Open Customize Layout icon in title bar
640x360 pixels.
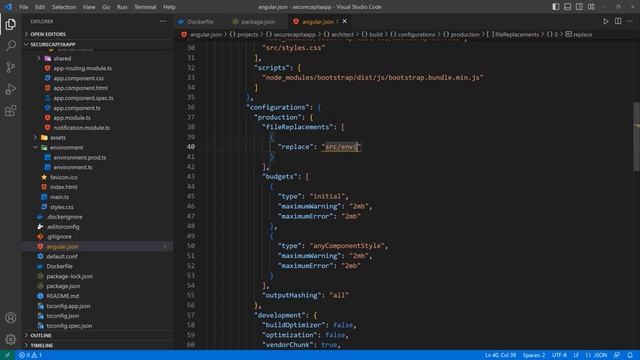click(x=591, y=7)
